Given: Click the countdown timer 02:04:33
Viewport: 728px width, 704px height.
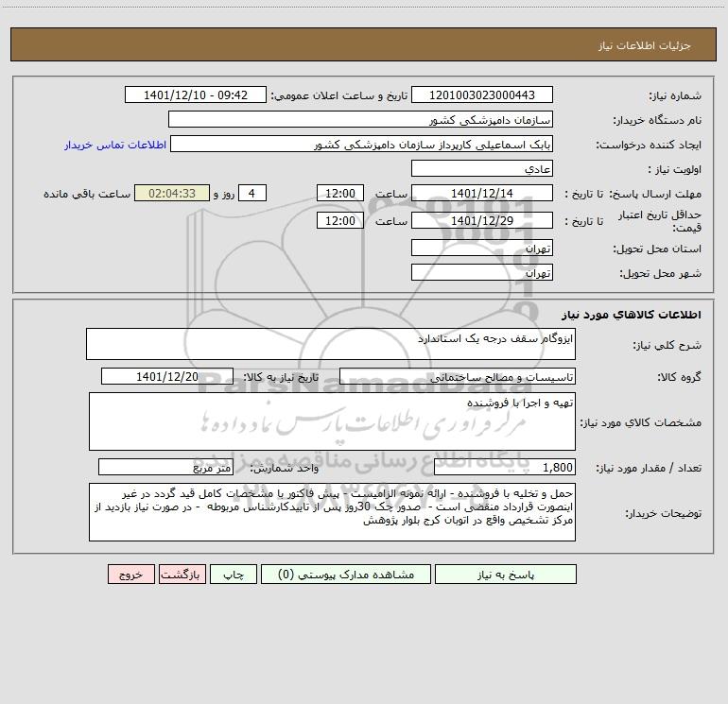Looking at the screenshot, I should [172, 193].
